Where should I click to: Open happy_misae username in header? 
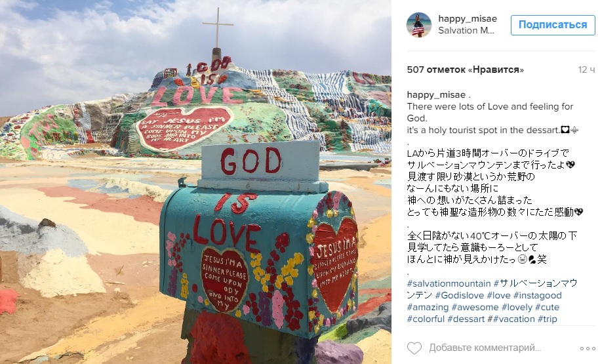click(468, 18)
